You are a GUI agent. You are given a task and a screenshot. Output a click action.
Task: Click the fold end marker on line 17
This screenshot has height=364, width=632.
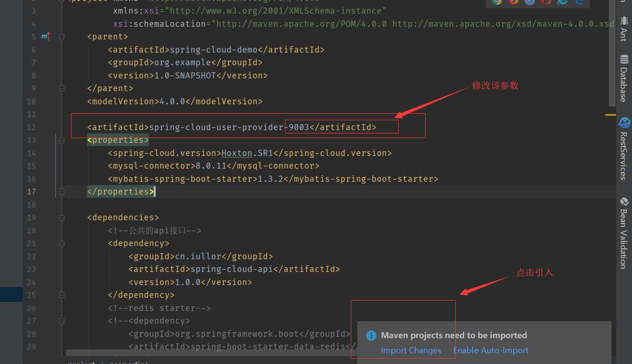[62, 191]
